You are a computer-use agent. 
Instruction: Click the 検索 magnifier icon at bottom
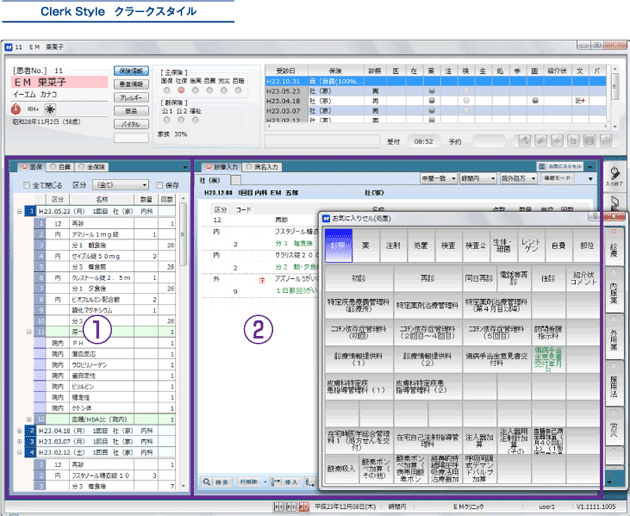pos(207,481)
